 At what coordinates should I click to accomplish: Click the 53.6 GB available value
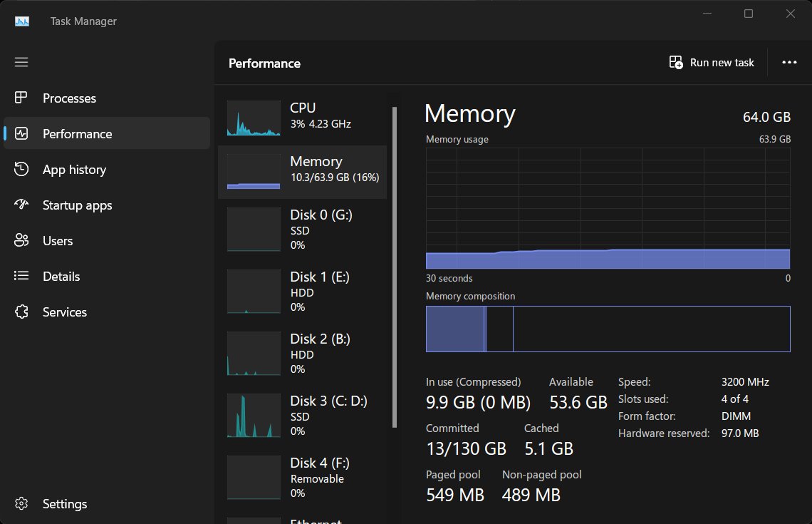578,402
